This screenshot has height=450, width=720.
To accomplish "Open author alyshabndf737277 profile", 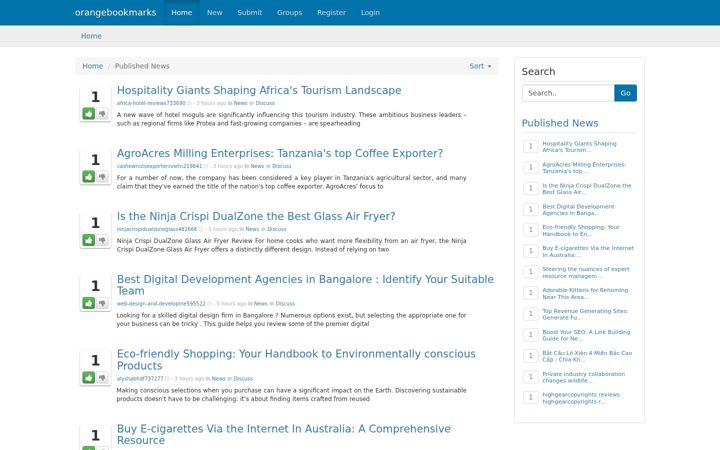I will point(140,378).
